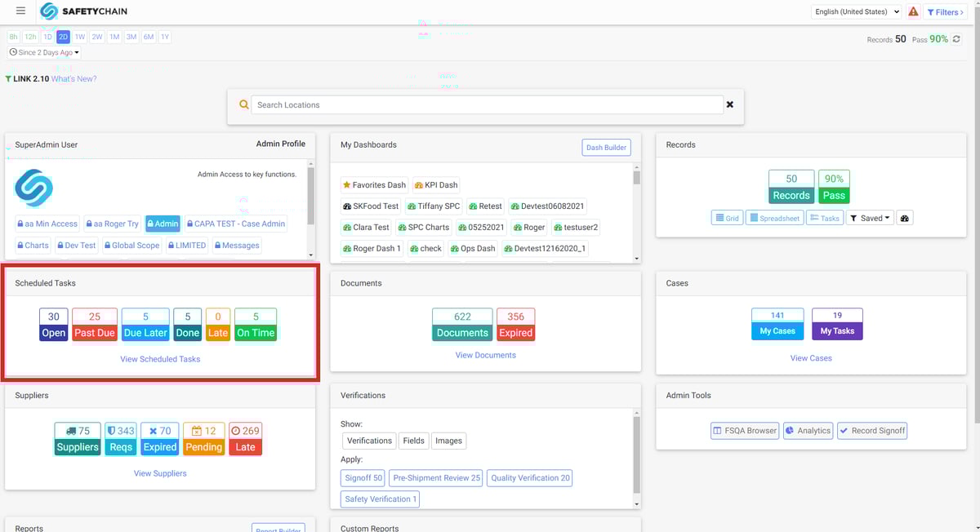Click the red alert warning triangle
The height and width of the screenshot is (532, 980).
[x=913, y=11]
